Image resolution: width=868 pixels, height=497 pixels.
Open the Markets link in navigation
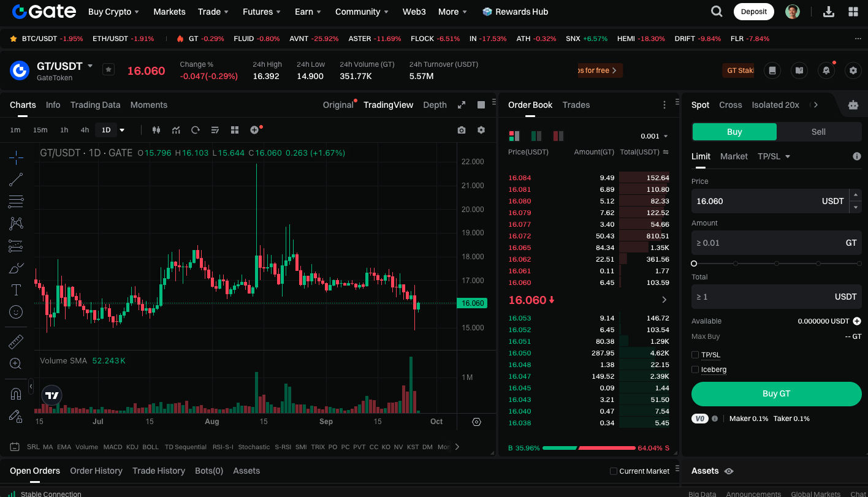(x=169, y=12)
